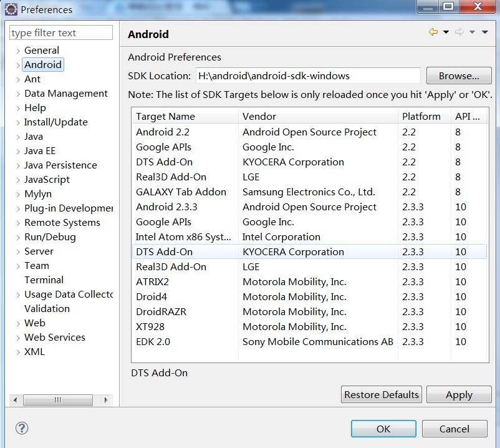The image size is (500, 448).
Task: Open the back history dropdown arrow
Action: (446, 32)
